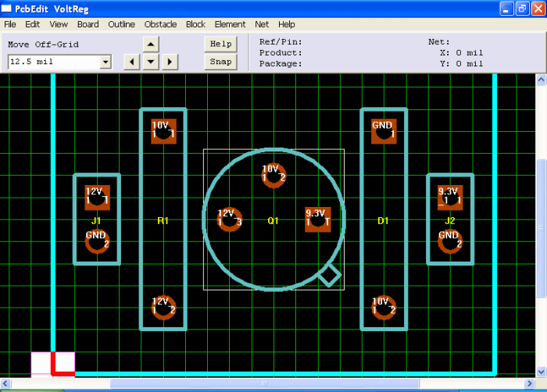Open the File menu
The width and height of the screenshot is (547, 392).
(9, 24)
